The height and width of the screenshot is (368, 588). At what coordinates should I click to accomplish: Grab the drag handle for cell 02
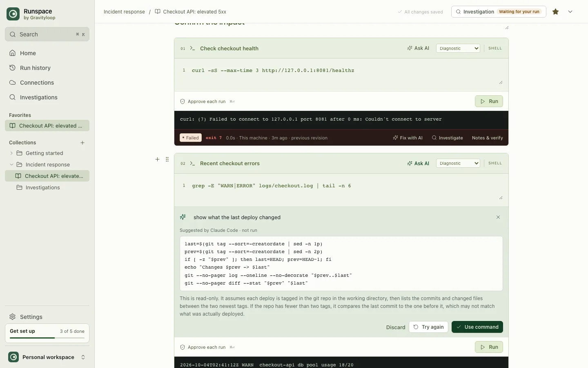coord(167,159)
